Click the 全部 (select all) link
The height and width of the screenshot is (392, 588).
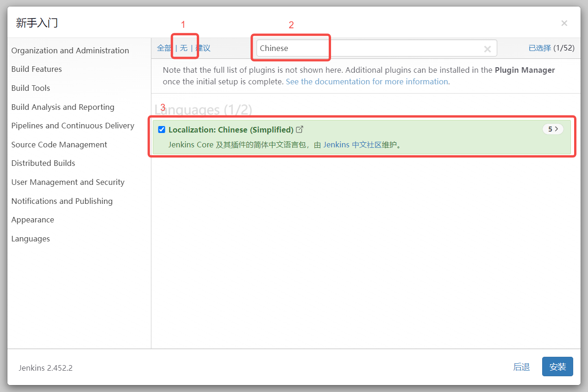tap(164, 48)
